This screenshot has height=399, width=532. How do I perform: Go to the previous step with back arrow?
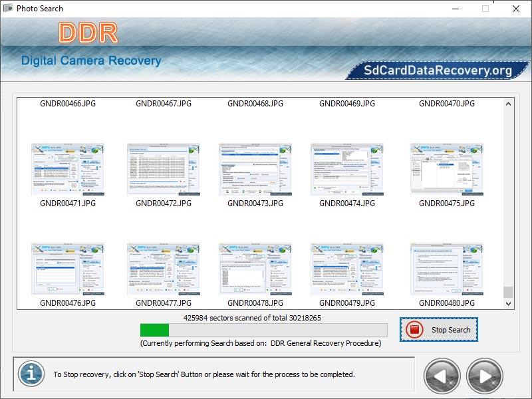[442, 376]
